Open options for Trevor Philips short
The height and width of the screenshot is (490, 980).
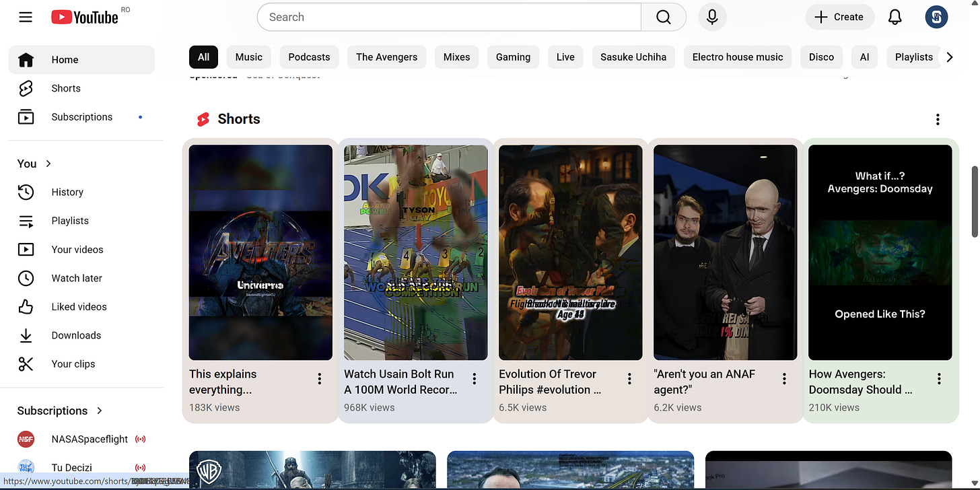630,379
